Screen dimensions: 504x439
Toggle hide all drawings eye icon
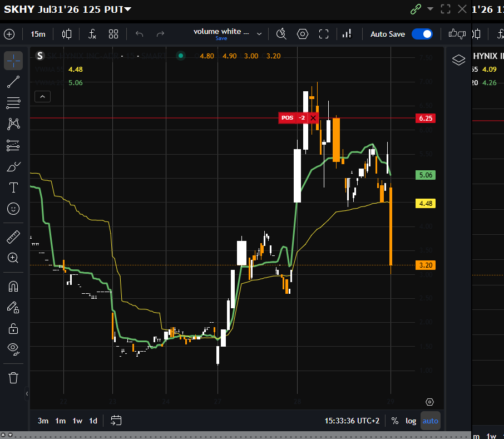[x=13, y=349]
